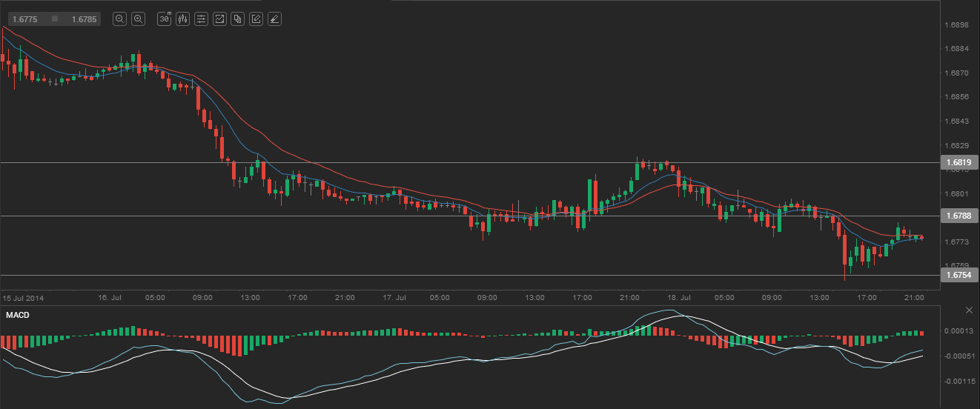
Task: Click the 16. Jul date marker
Action: click(x=110, y=297)
